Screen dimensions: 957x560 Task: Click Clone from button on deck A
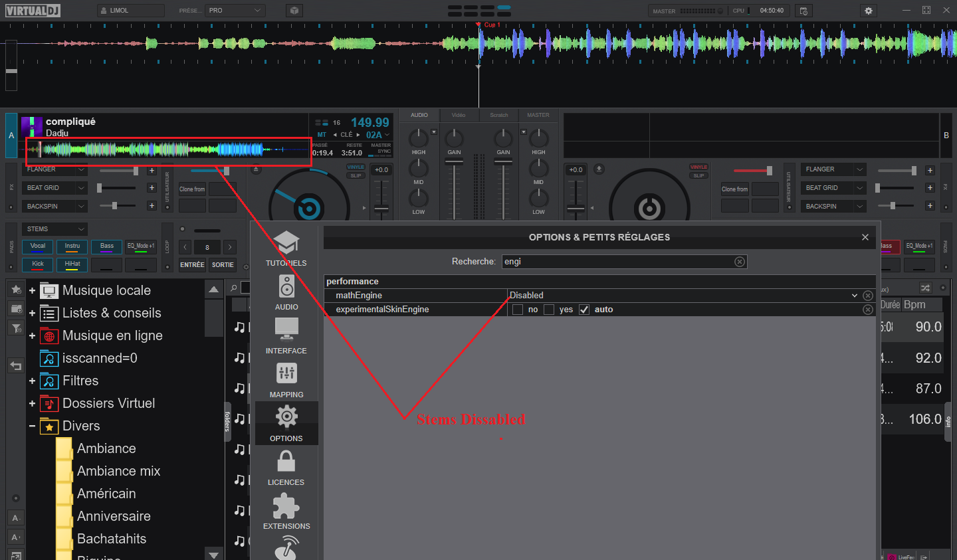[193, 189]
